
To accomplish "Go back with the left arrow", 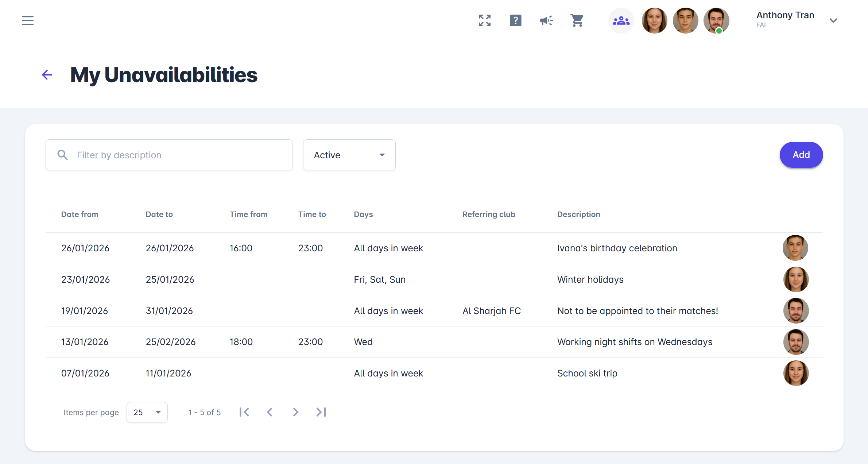I will [47, 75].
